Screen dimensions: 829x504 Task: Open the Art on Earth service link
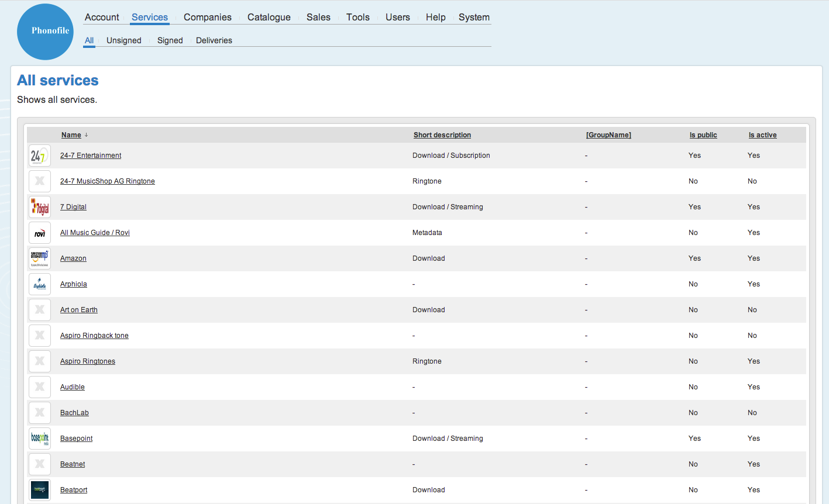pos(79,310)
